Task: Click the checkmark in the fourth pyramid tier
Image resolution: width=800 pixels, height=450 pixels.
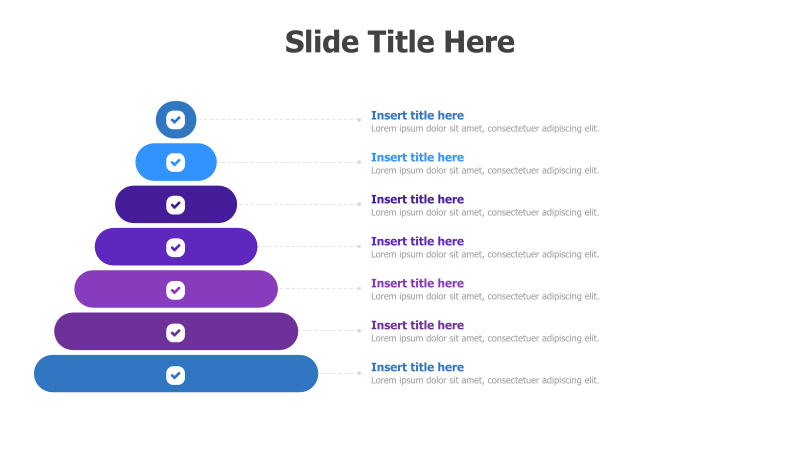Action: point(176,247)
